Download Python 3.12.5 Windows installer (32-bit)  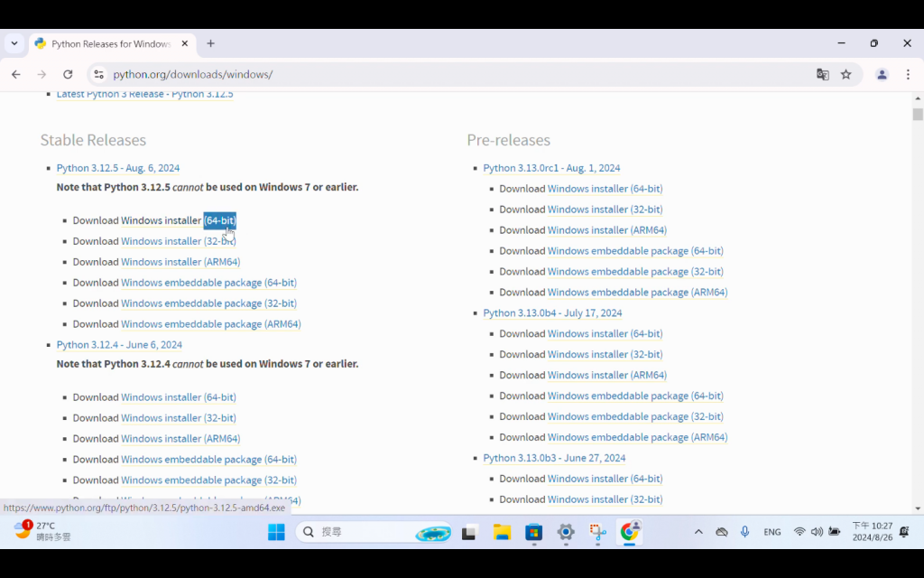coord(179,241)
